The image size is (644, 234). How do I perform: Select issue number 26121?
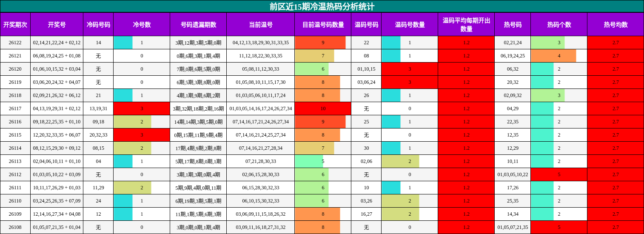click(x=15, y=56)
